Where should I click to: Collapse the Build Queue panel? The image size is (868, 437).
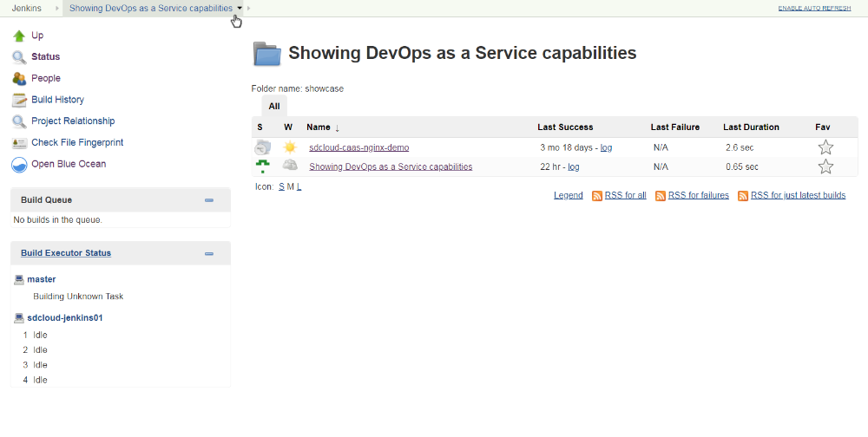pyautogui.click(x=208, y=200)
